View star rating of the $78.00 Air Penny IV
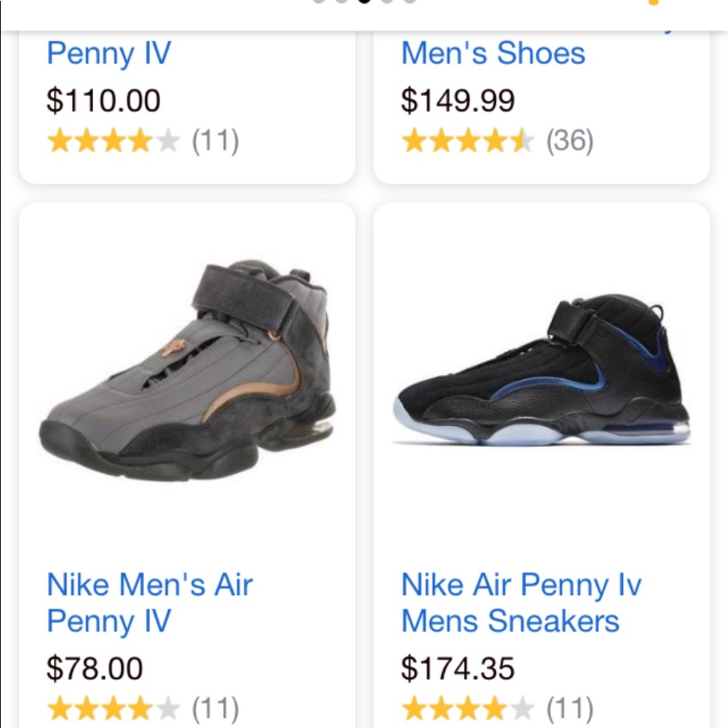 coord(114,709)
